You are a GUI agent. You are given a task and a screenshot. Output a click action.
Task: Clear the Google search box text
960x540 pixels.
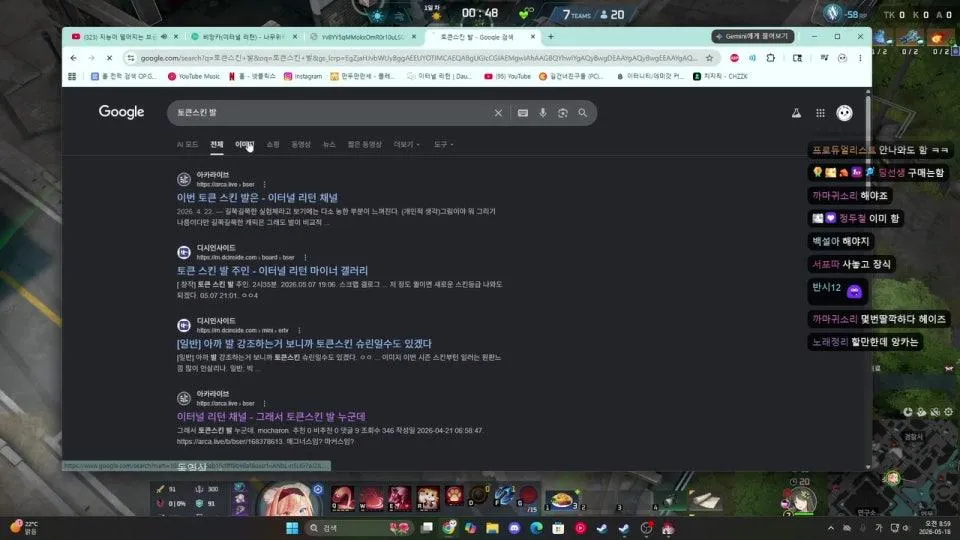(498, 113)
